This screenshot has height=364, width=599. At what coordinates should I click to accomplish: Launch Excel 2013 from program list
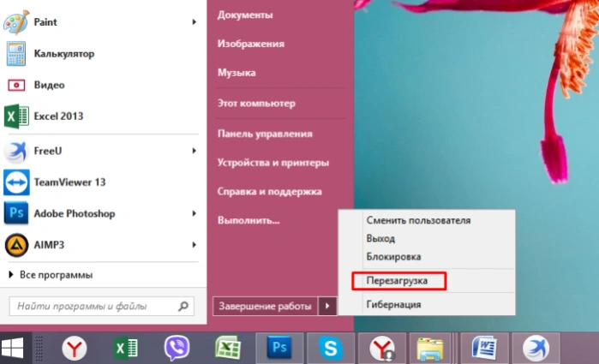tap(99, 116)
